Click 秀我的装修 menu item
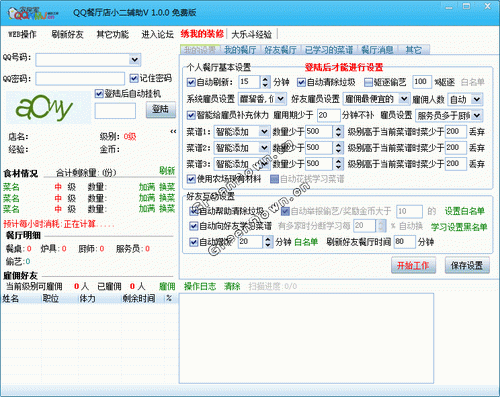The image size is (500, 397). coord(202,34)
